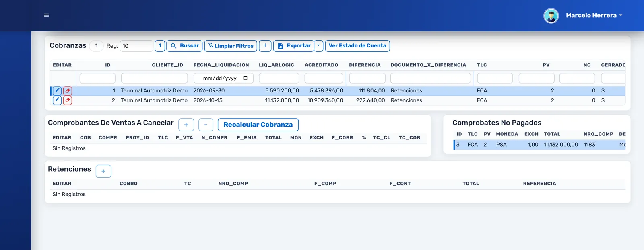This screenshot has height=250, width=644.
Task: Click the 222.640,00 diferencia cell
Action: coord(370,100)
